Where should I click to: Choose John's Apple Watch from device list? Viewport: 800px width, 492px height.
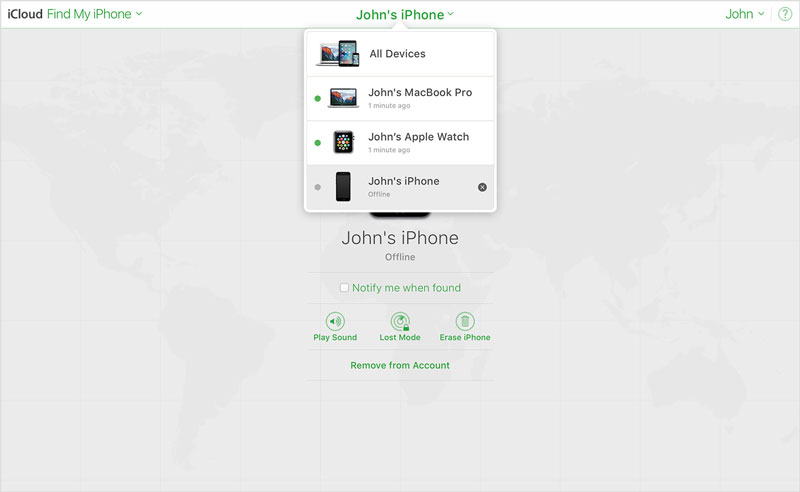418,137
